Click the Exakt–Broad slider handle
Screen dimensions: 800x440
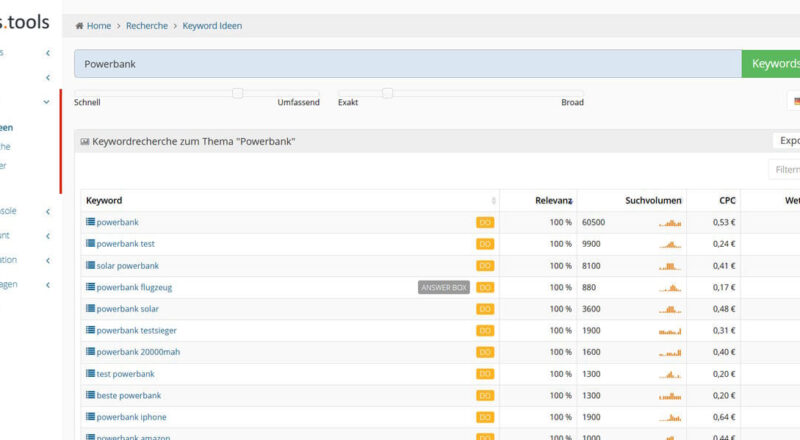pos(387,93)
